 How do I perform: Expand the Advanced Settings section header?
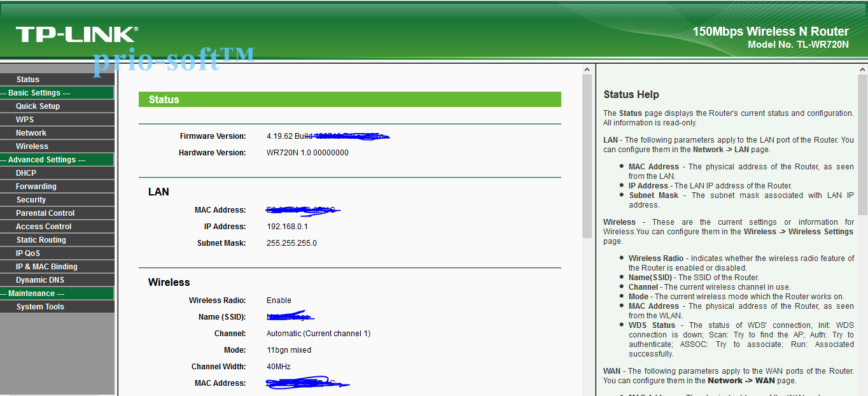[42, 159]
